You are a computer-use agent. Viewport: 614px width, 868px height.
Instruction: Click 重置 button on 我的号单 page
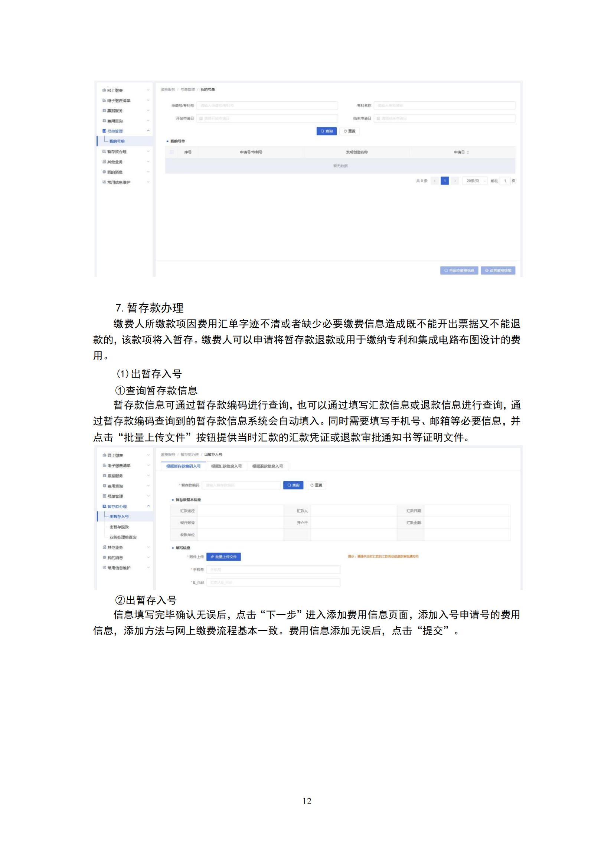click(349, 131)
